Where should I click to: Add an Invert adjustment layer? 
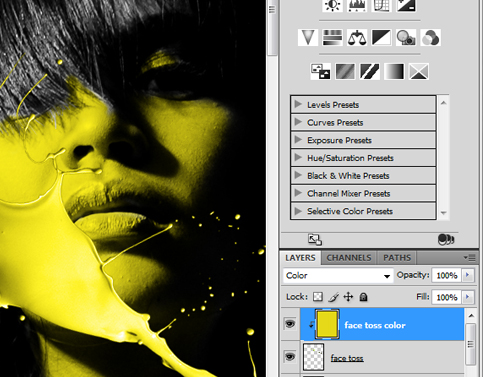click(321, 71)
